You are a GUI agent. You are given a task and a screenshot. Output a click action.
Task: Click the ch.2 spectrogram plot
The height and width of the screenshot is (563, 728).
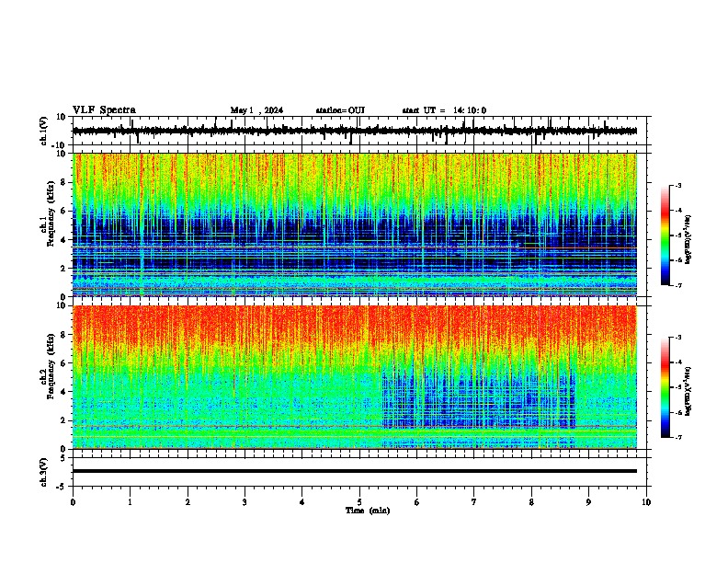pos(355,377)
